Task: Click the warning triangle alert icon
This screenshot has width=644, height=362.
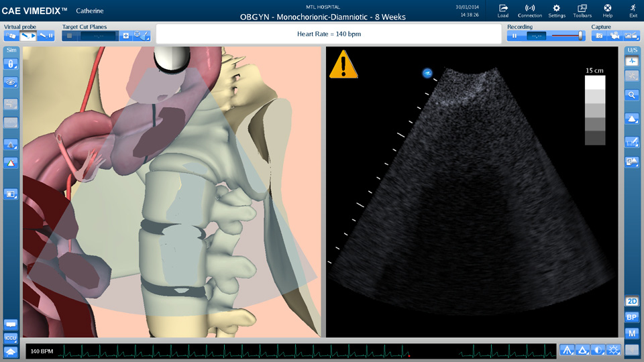Action: coord(343,64)
